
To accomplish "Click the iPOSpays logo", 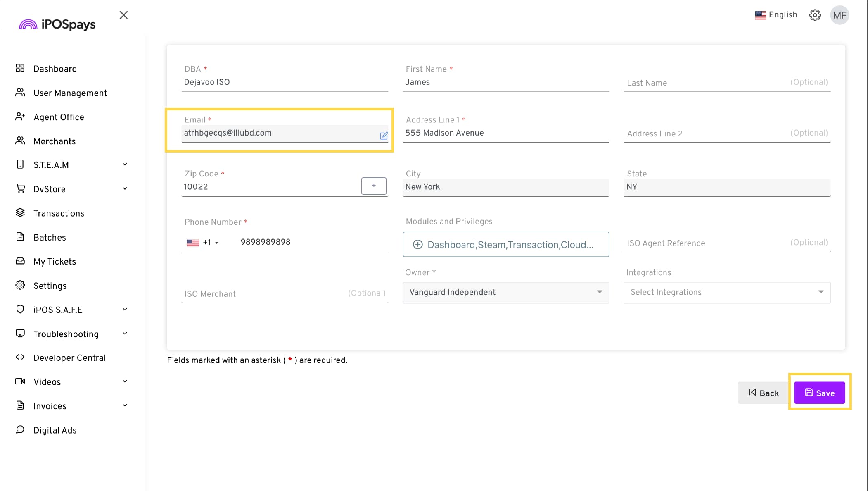I will tap(57, 24).
